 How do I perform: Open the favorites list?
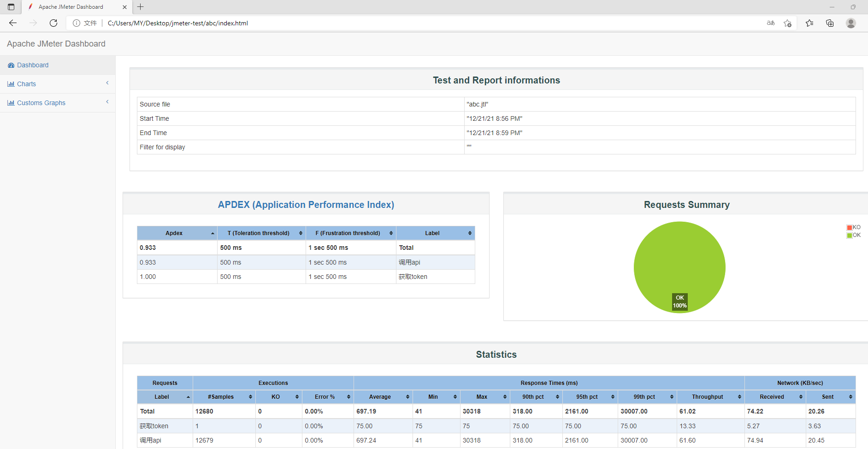[809, 23]
